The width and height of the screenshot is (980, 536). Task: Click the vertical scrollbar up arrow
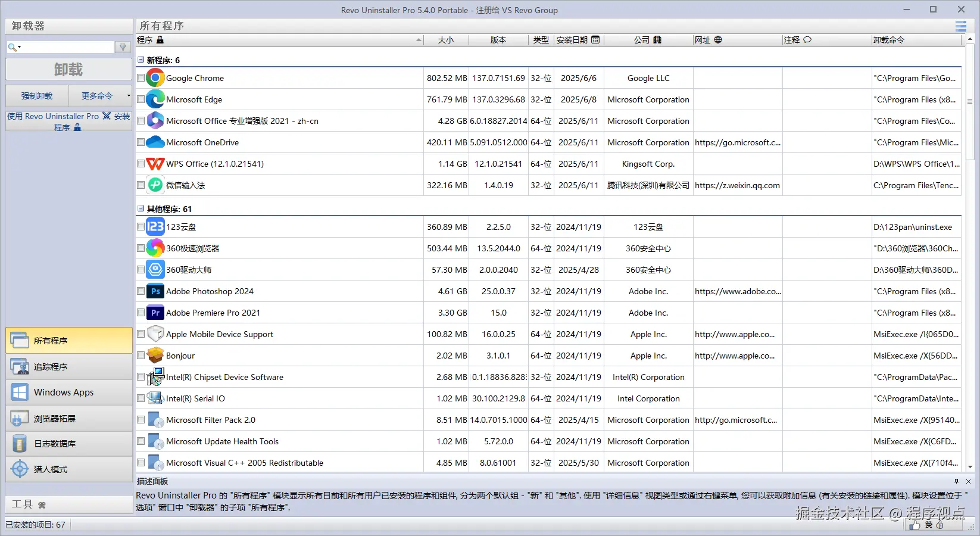970,39
